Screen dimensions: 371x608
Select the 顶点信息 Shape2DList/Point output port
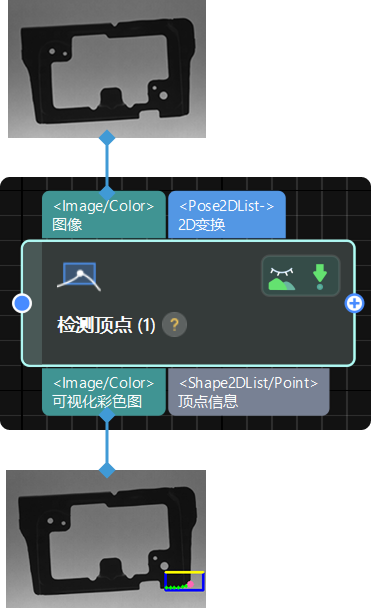248,392
